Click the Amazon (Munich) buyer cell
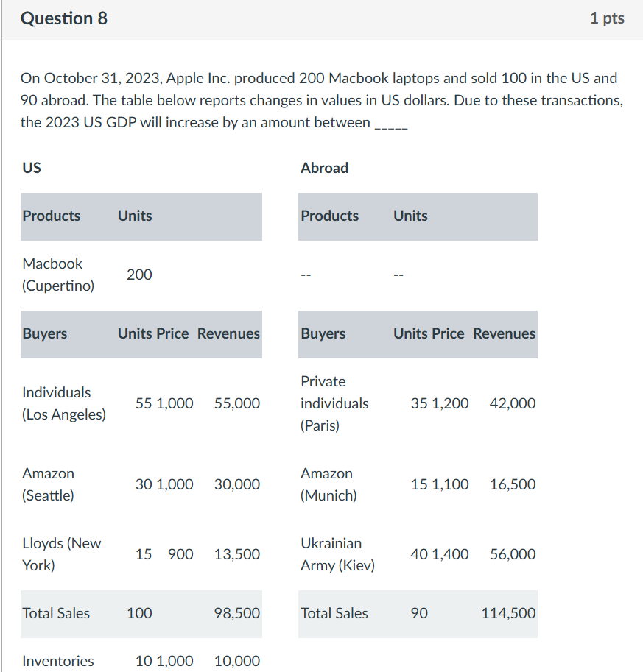Viewport: 643px width, 672px height. pos(328,484)
